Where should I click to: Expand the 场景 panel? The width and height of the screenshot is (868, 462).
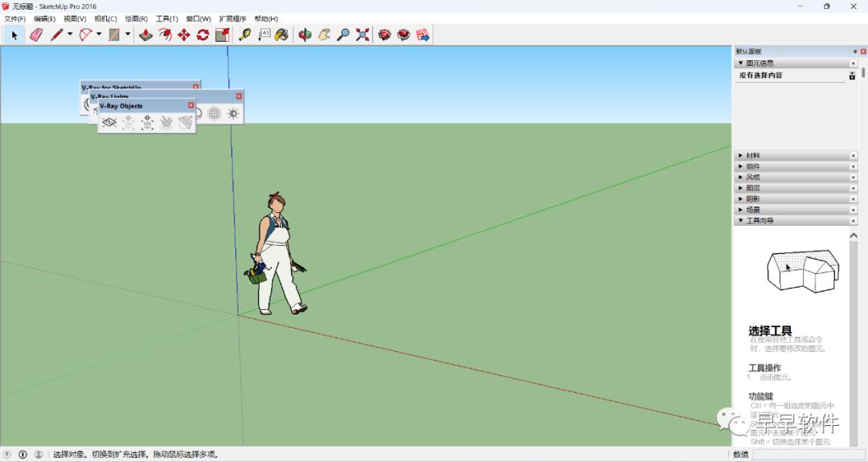741,210
